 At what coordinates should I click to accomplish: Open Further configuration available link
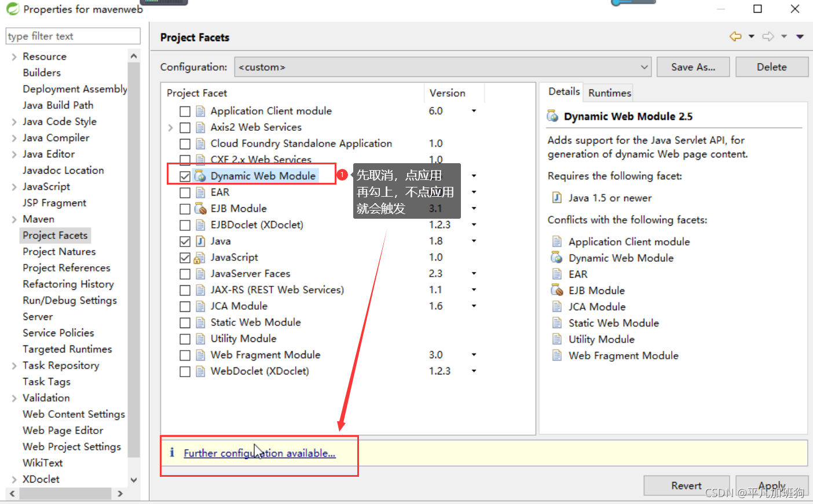[259, 453]
